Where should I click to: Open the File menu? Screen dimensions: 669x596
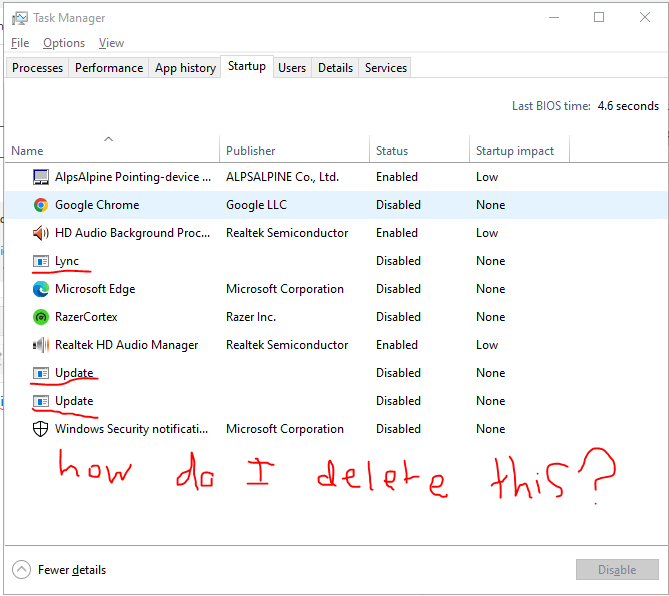coord(20,43)
